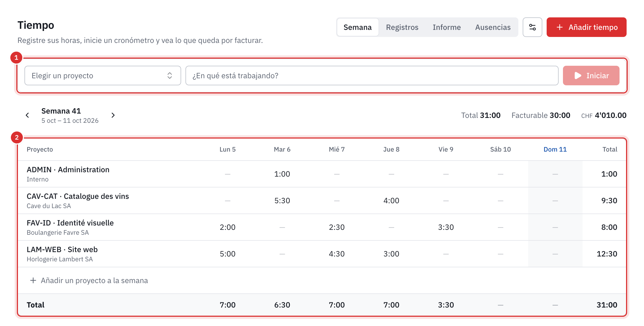Switch to the Informe tab
Image resolution: width=644 pixels, height=326 pixels.
click(x=447, y=27)
